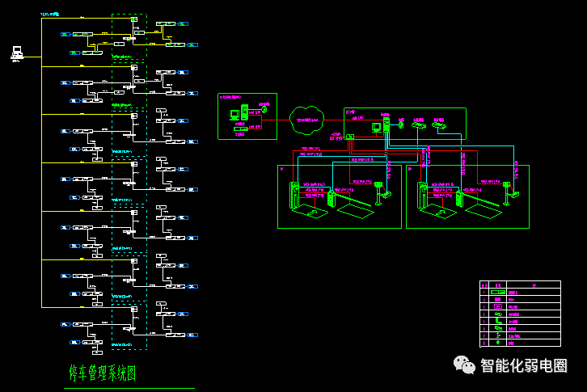
Task: Select pole camera symbol in legend row 7
Action: coord(498,335)
